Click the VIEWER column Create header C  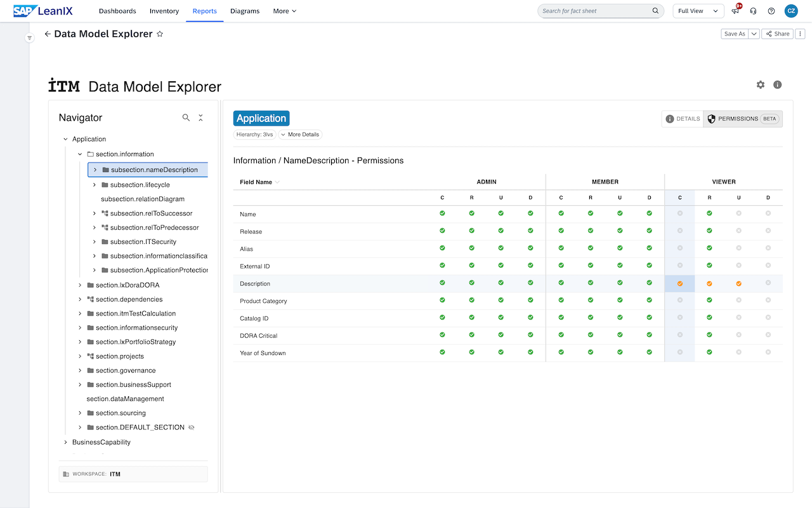click(680, 197)
